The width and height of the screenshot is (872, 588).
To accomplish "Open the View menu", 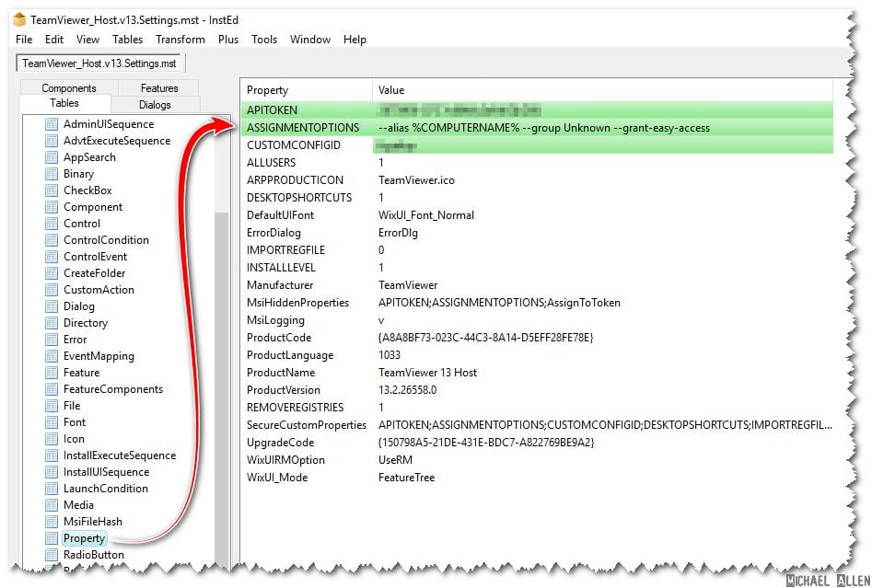I will click(87, 40).
